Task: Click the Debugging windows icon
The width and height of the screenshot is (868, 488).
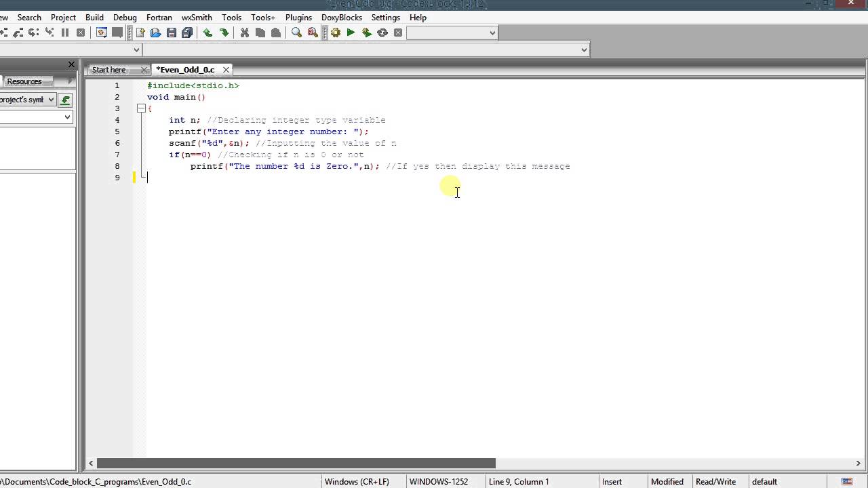Action: (x=102, y=33)
